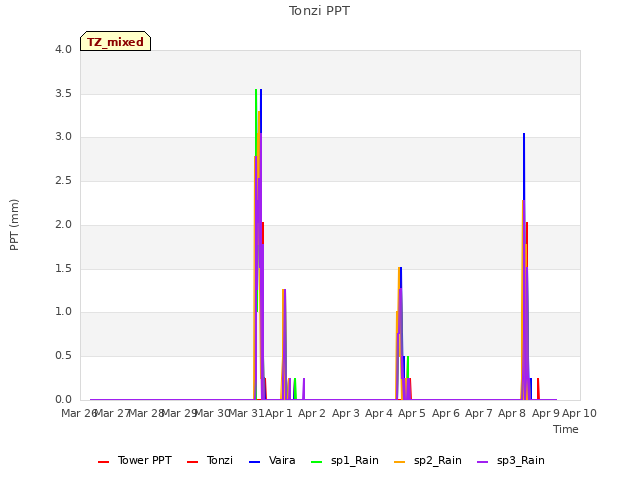Click the 2.0 y-axis tick label
640x480 pixels.
tap(63, 224)
